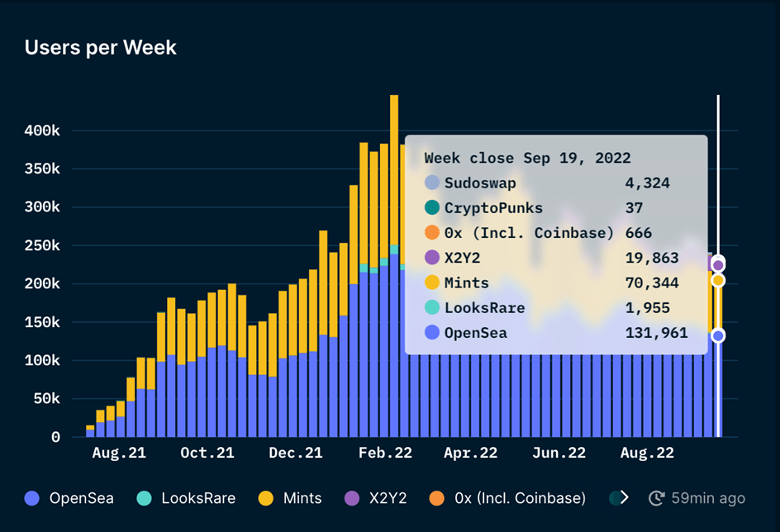Click the 'Users per Week' chart title
Screen dimensions: 780x532
tap(101, 48)
